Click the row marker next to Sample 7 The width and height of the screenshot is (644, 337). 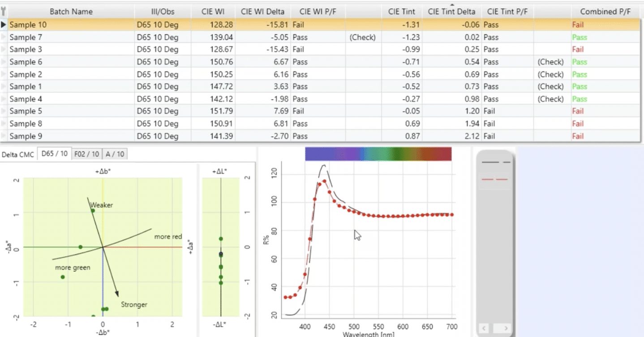click(x=4, y=37)
